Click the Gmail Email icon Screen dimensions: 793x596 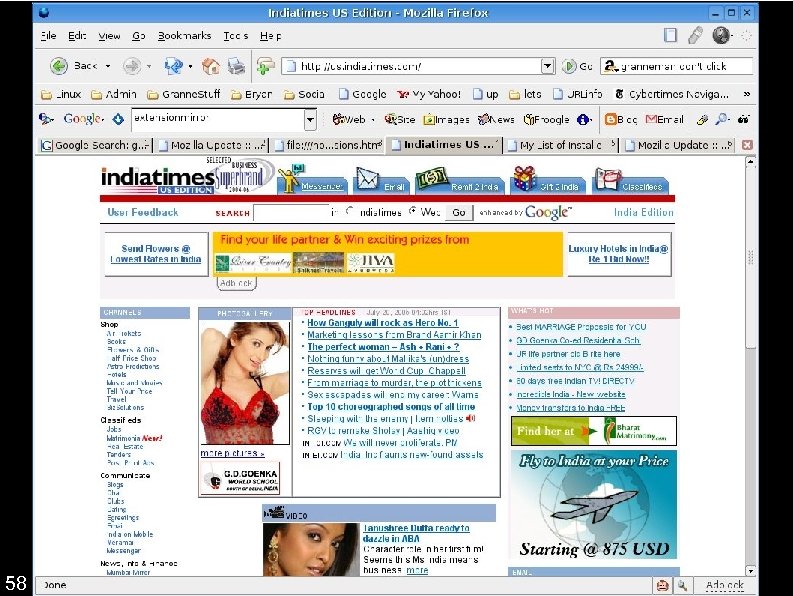pyautogui.click(x=651, y=119)
